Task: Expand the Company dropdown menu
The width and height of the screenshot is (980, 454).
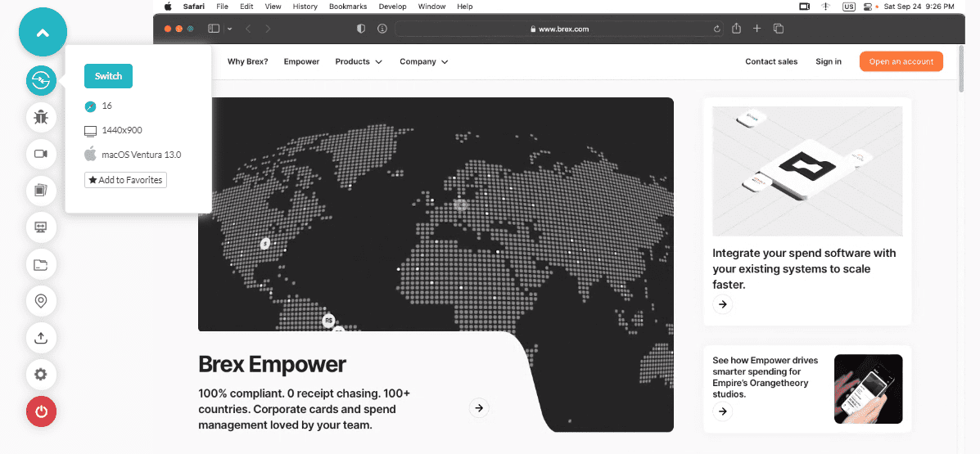Action: [x=423, y=61]
